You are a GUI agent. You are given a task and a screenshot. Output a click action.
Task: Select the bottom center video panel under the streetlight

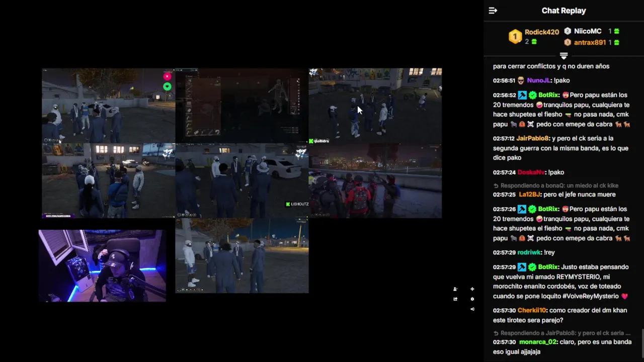[x=242, y=255]
